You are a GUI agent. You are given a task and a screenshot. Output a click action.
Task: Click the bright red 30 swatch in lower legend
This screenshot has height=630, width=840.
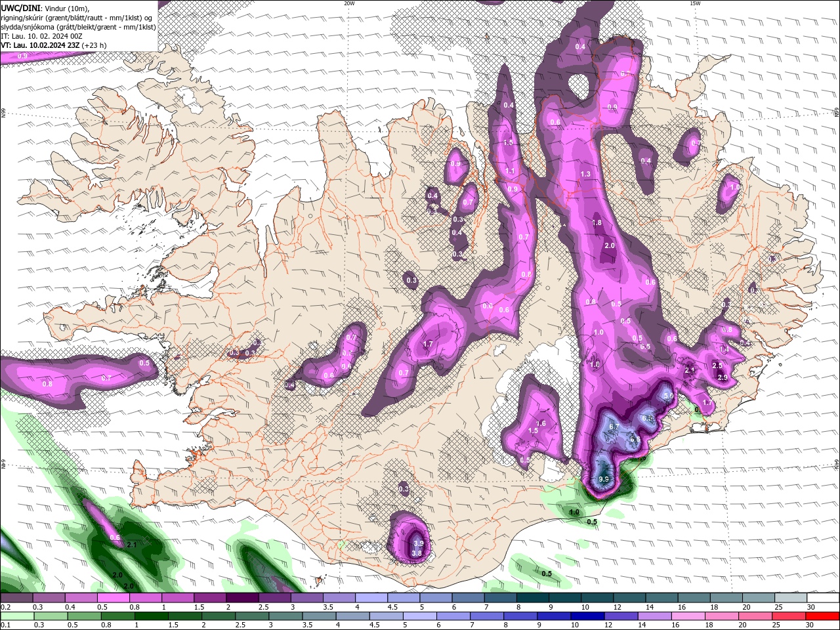point(824,616)
